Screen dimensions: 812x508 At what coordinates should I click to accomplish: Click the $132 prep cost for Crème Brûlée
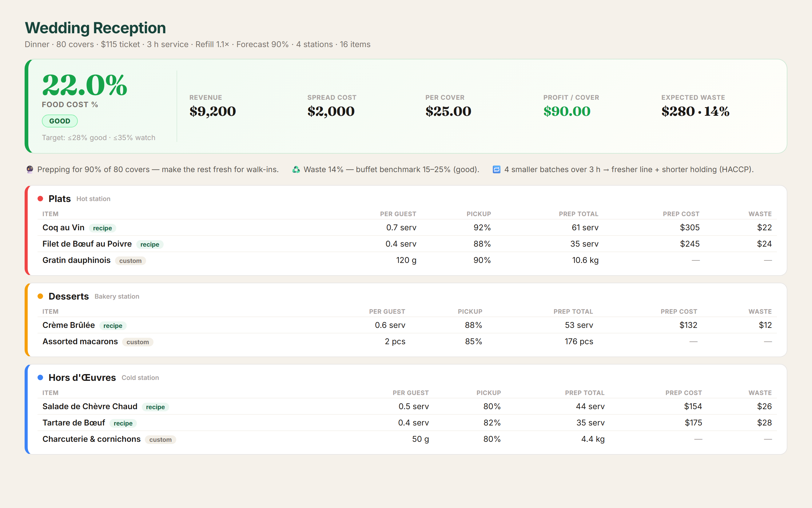[688, 325]
